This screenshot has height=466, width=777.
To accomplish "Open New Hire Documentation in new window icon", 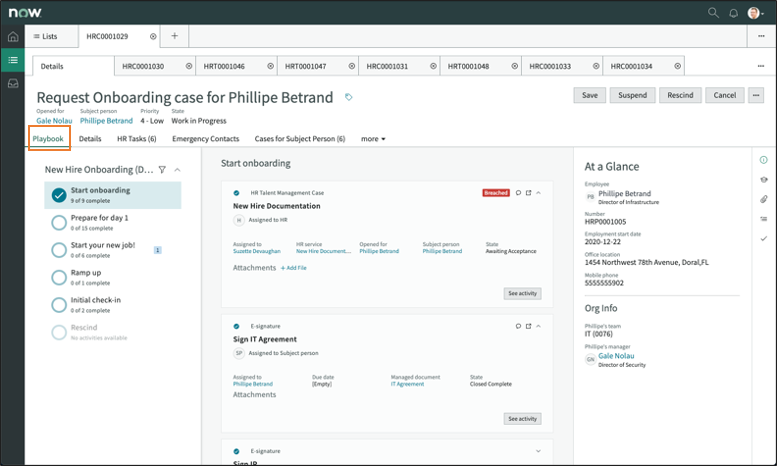I will [528, 193].
